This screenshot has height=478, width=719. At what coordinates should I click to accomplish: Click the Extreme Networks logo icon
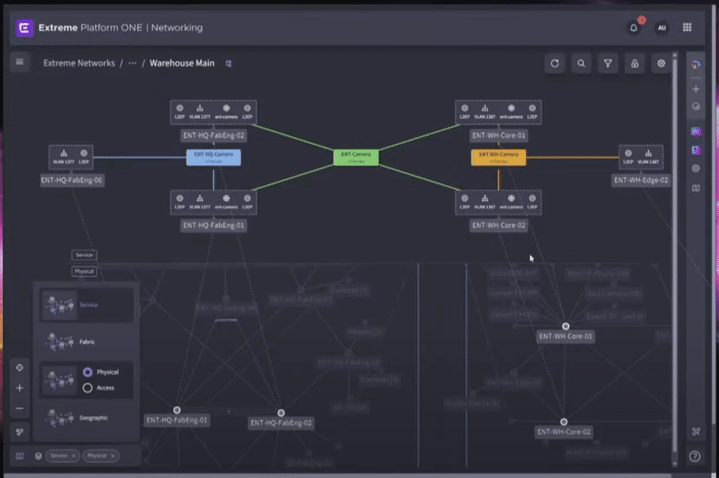point(24,28)
